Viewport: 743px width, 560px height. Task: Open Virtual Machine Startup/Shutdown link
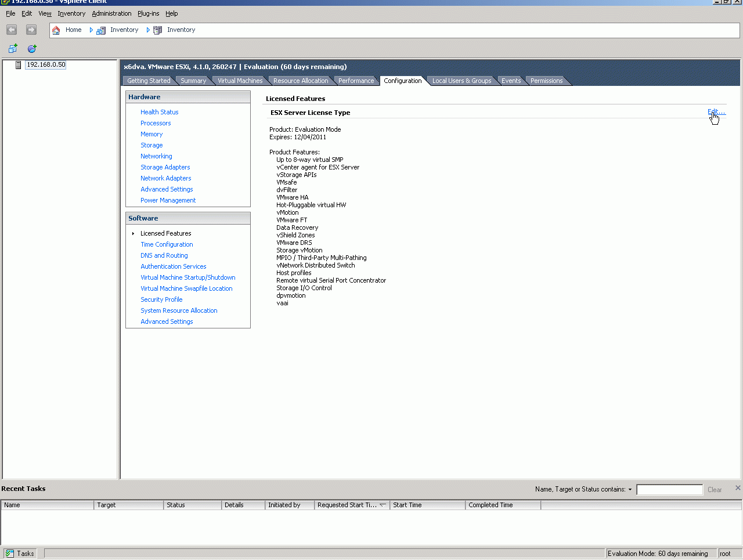(188, 277)
